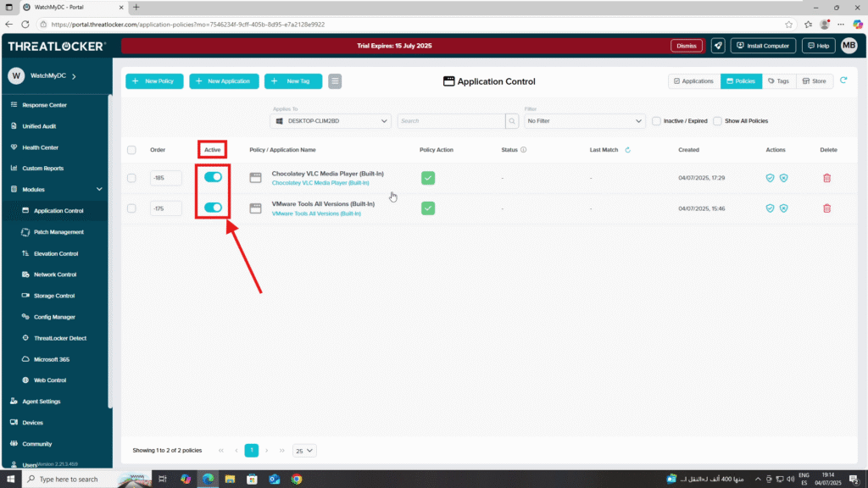
Task: Switch to the Applications tab
Action: click(693, 81)
